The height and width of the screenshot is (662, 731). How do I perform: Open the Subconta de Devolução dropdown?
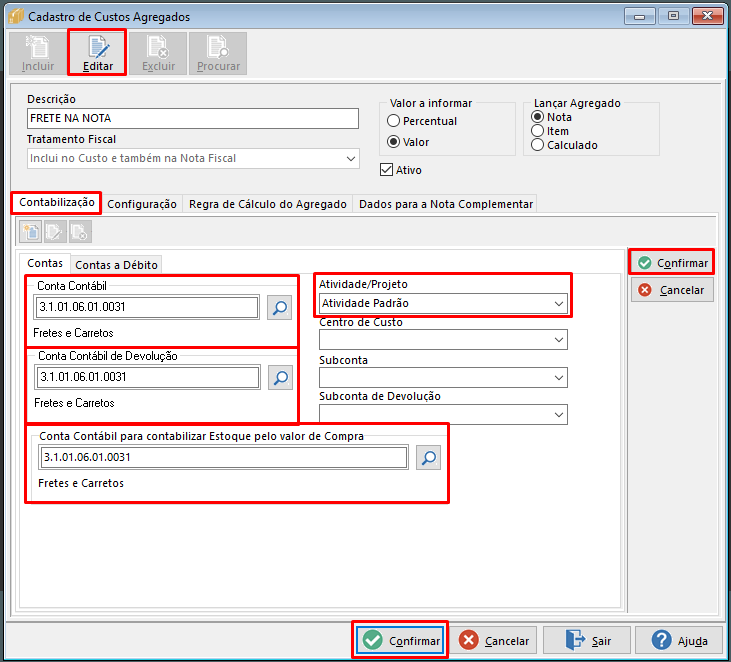coord(443,414)
